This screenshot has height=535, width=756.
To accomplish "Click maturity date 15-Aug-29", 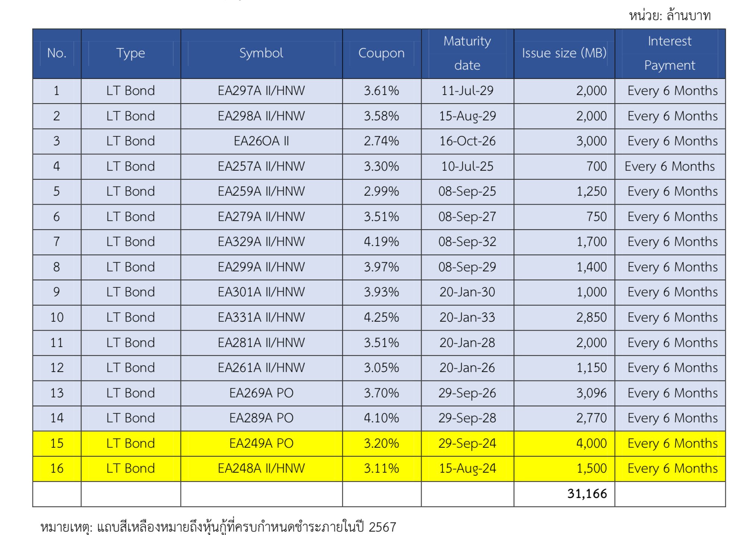I will coord(467,116).
